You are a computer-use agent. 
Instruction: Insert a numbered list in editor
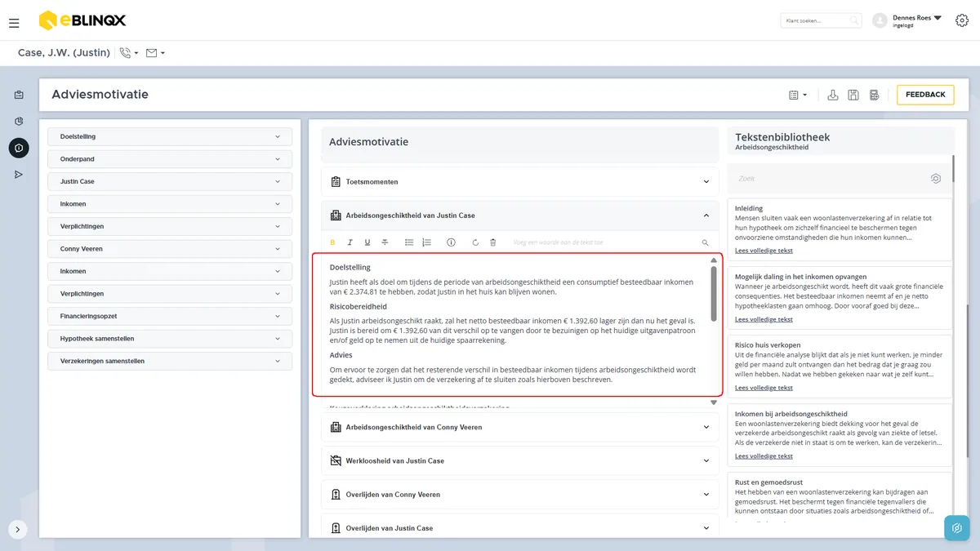click(426, 242)
